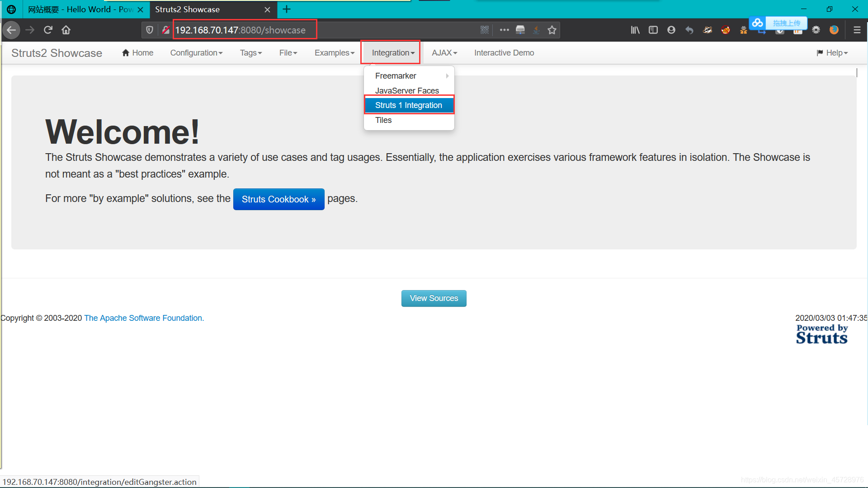The width and height of the screenshot is (868, 488).
Task: Open the Firefox hamburger menu
Action: [857, 30]
